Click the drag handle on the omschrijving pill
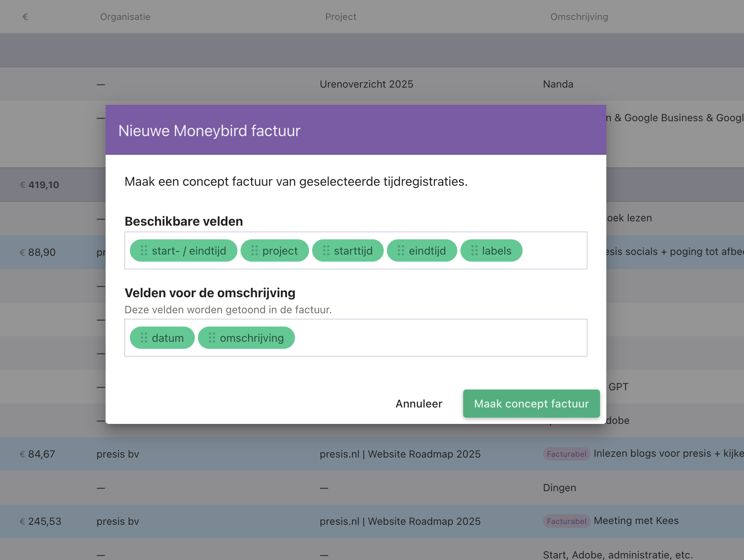Screen dimensions: 744x560 coord(213,337)
